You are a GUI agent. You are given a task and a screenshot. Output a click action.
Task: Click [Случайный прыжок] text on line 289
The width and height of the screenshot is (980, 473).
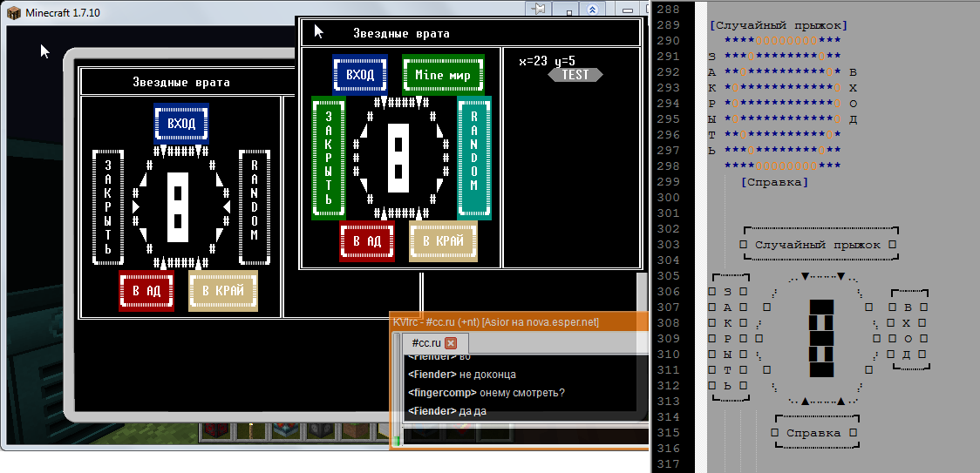coord(779,25)
